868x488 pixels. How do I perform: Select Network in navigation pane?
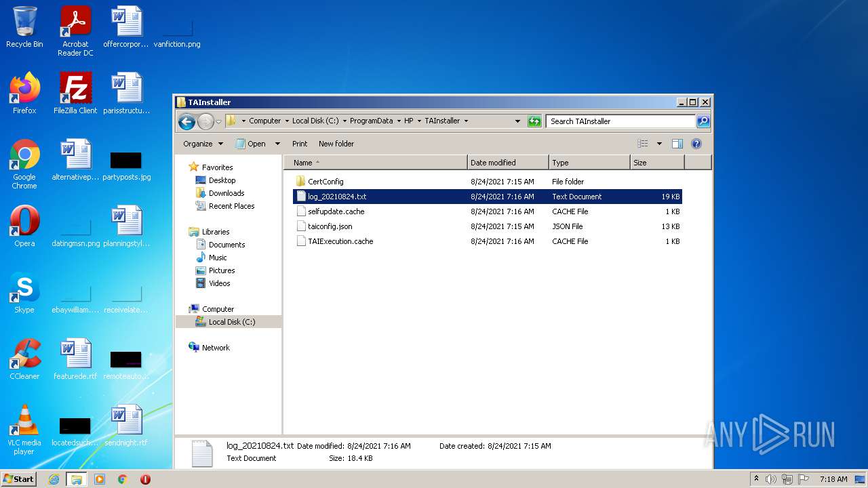pos(210,348)
